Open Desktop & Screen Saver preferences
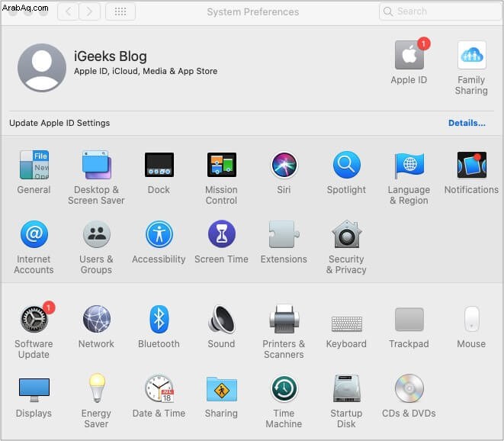 [x=96, y=165]
